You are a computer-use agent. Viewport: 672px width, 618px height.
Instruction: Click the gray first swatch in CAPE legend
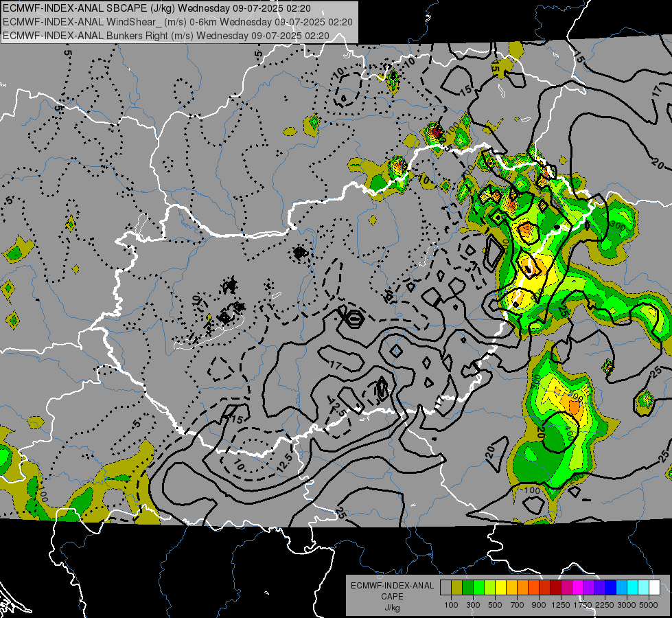(445, 588)
